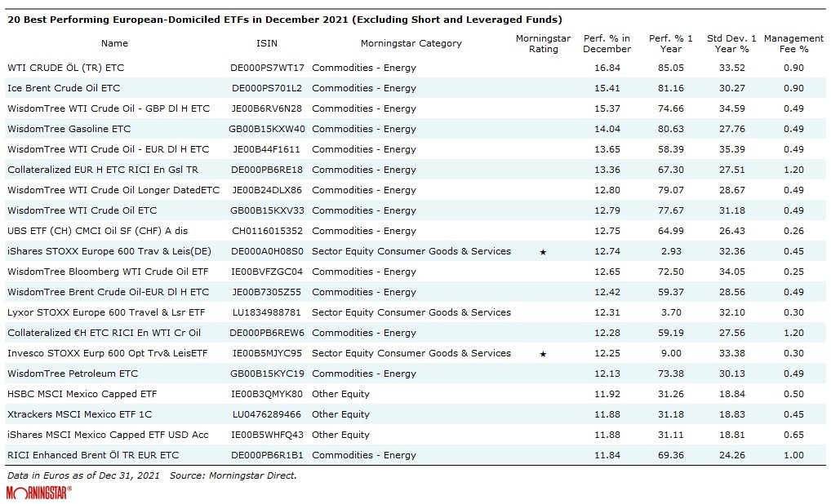This screenshot has height=504, width=831.
Task: Click the table title about 20 Best Performing ETFs
Action: [x=284, y=19]
